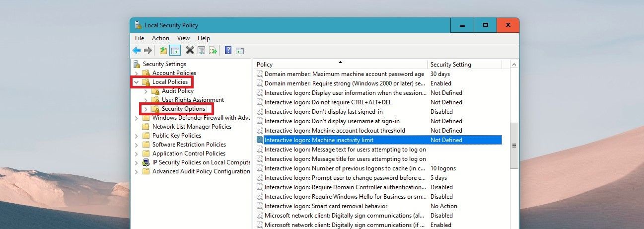Expand the Audit Policy node
Image resolution: width=644 pixels, height=229 pixels.
click(x=145, y=91)
